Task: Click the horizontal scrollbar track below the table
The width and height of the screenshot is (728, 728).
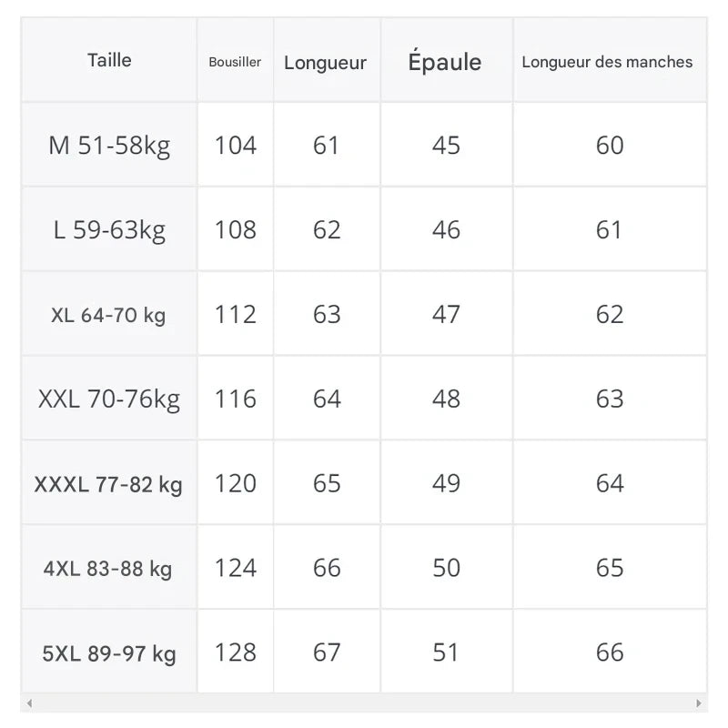Action: pyautogui.click(x=364, y=703)
